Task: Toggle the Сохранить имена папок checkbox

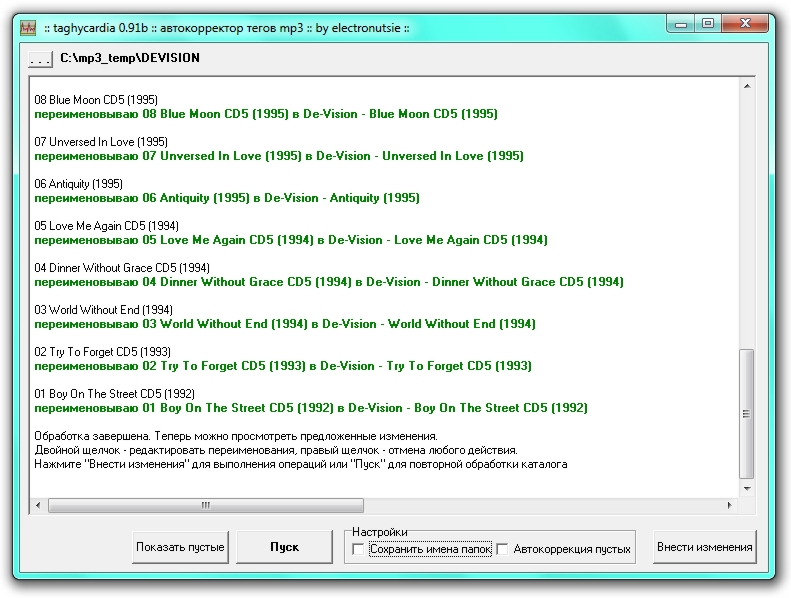Action: [358, 549]
